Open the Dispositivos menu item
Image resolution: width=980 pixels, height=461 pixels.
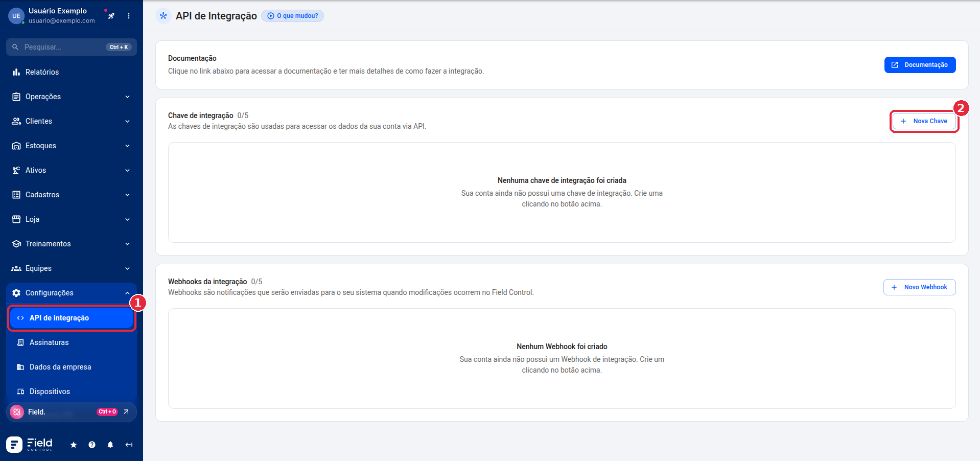click(x=72, y=391)
